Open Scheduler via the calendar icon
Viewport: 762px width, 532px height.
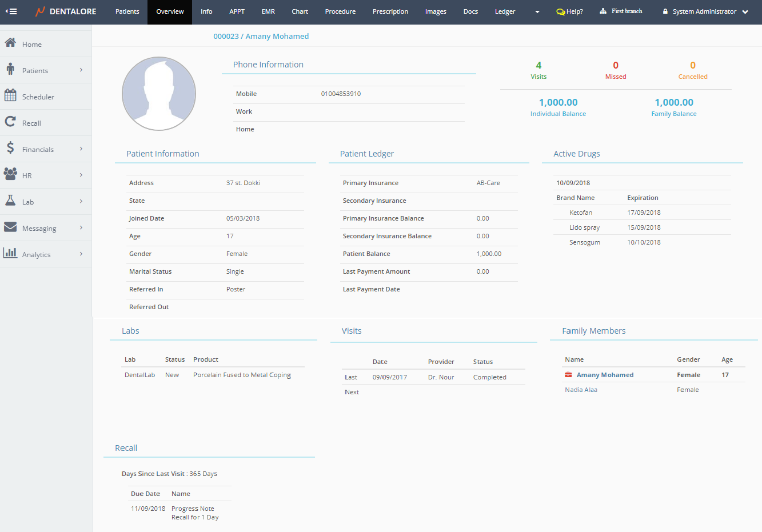pos(10,95)
